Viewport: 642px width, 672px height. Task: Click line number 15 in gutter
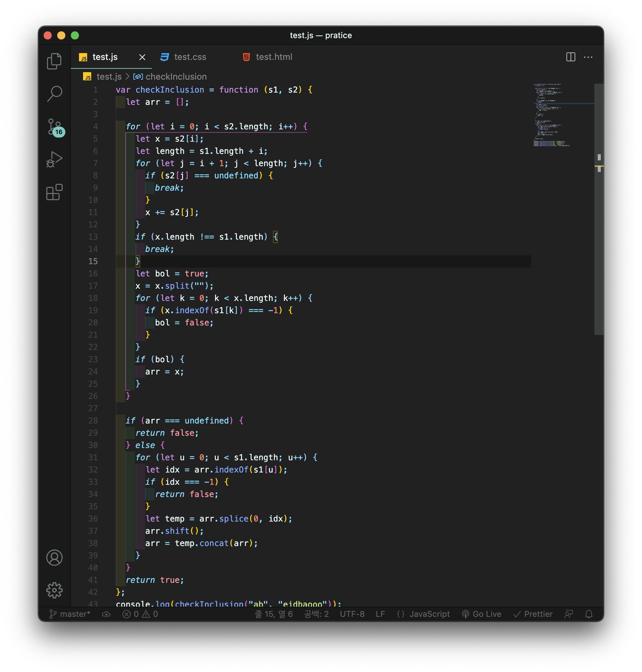click(x=93, y=261)
